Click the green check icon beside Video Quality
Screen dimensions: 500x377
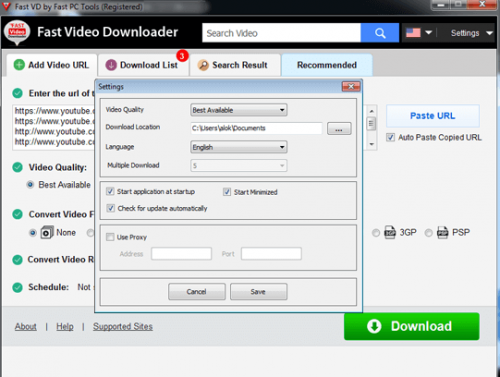(17, 167)
